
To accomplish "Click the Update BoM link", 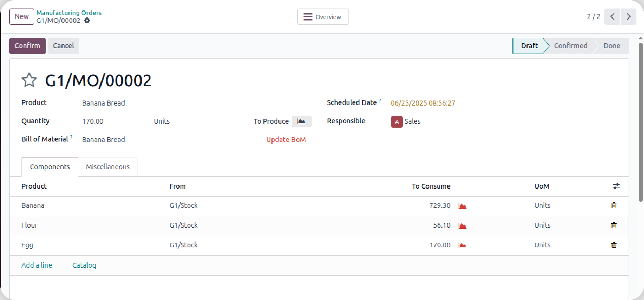I will tap(286, 140).
